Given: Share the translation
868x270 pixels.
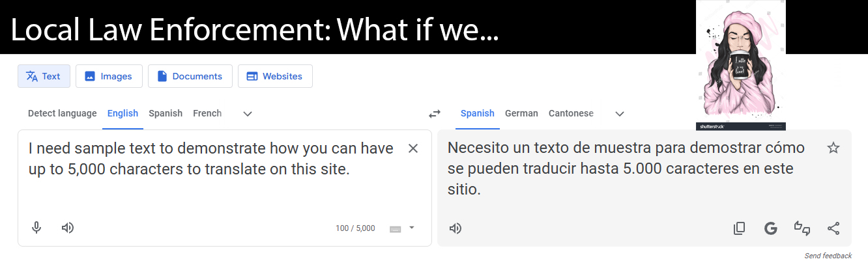Looking at the screenshot, I should tap(833, 228).
